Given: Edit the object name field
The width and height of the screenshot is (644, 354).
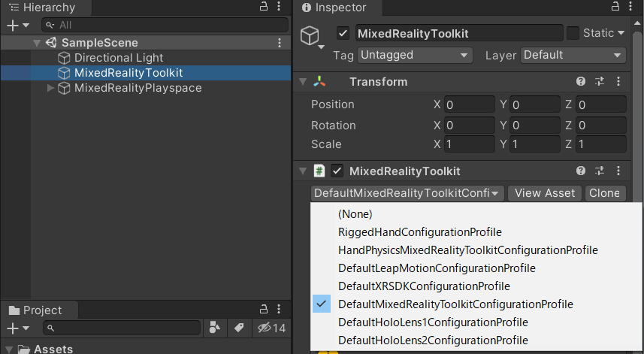Looking at the screenshot, I should click(459, 33).
